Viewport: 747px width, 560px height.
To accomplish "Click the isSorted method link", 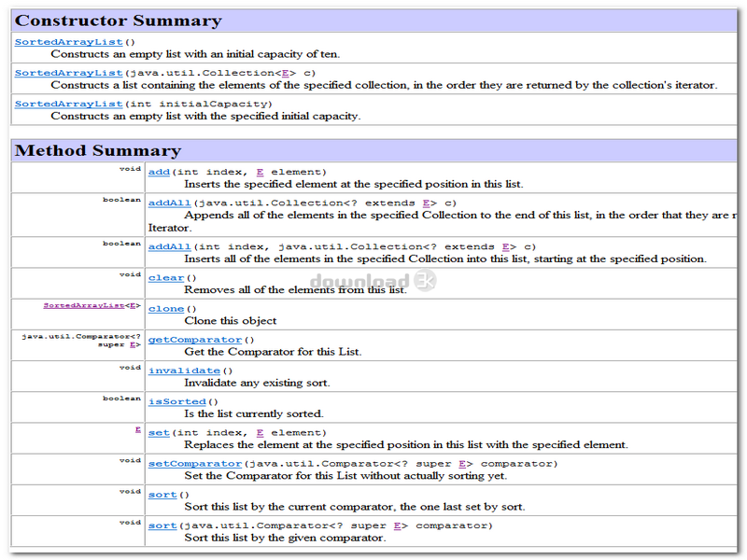I will [177, 401].
